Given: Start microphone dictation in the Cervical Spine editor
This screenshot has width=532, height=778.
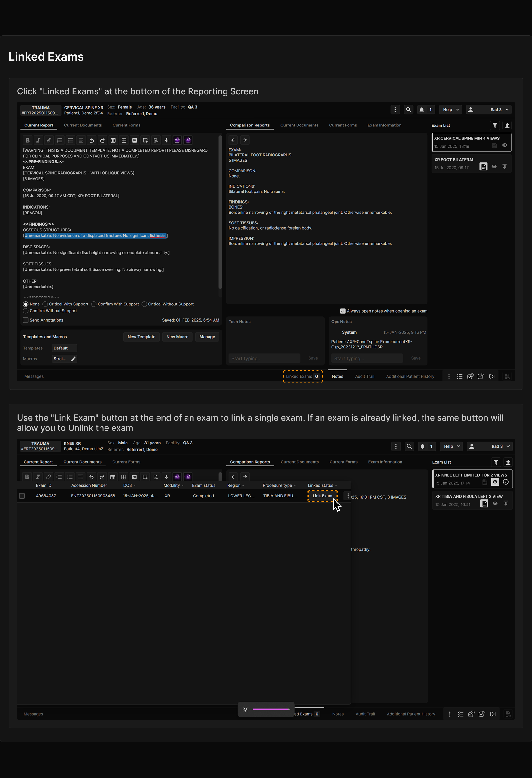Looking at the screenshot, I should pyautogui.click(x=167, y=140).
